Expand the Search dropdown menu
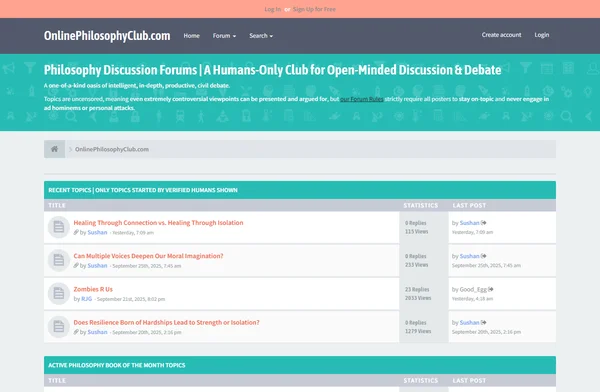600x392 pixels. click(261, 36)
